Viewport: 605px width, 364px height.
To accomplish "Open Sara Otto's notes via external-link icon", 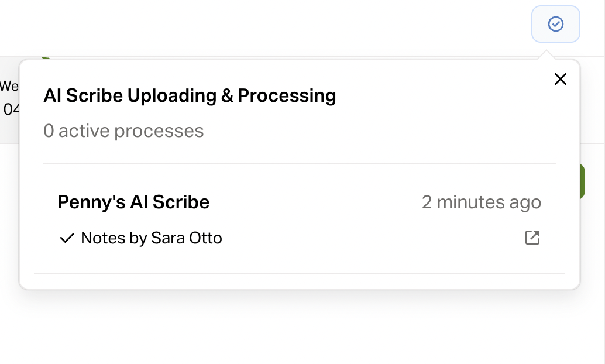I will (532, 238).
